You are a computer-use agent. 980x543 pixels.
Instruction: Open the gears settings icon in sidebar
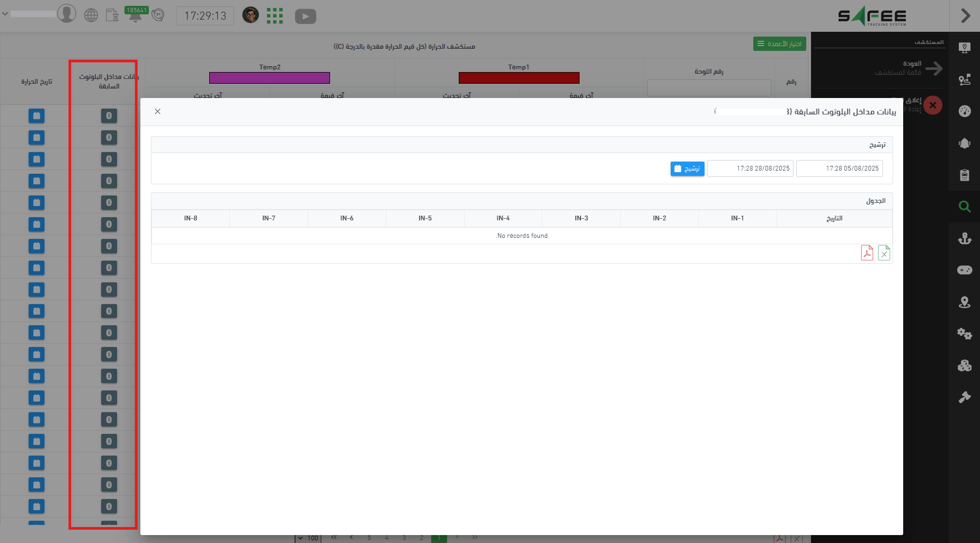pos(964,334)
